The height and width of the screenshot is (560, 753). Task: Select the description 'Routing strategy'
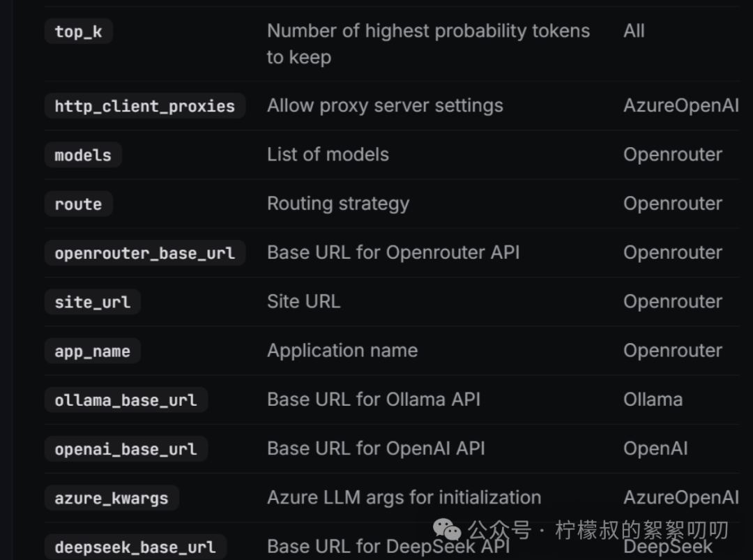337,203
